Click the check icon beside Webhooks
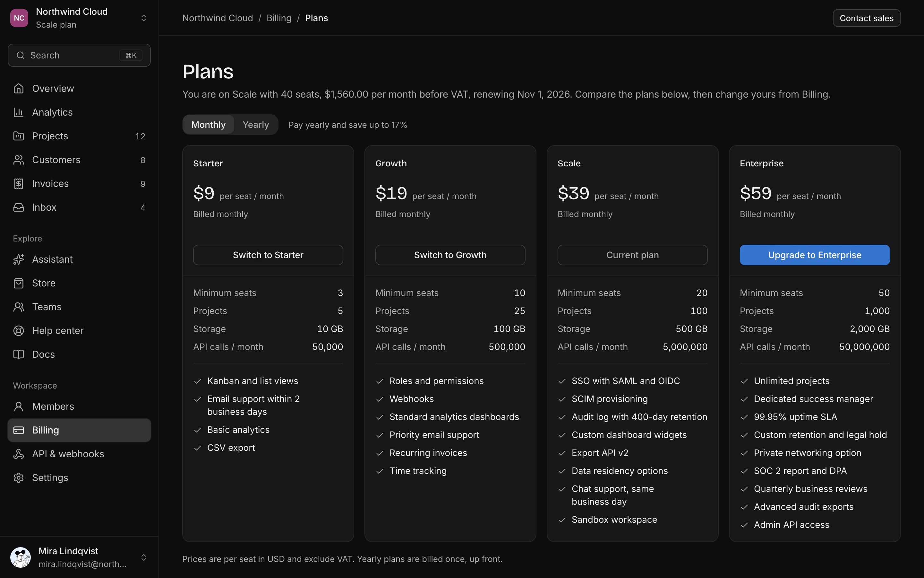This screenshot has width=924, height=578. tap(380, 399)
